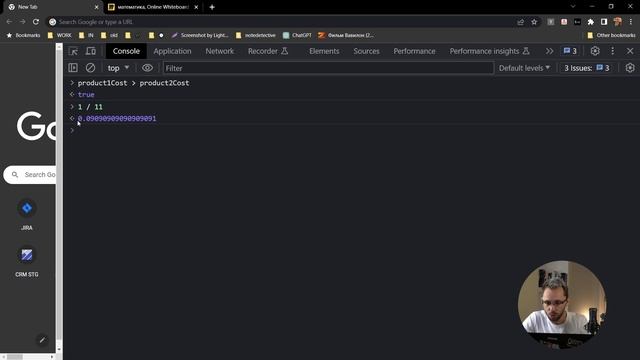Open DevTools settings gear in tab bar
Screen dimensions: 640x360
point(595,51)
